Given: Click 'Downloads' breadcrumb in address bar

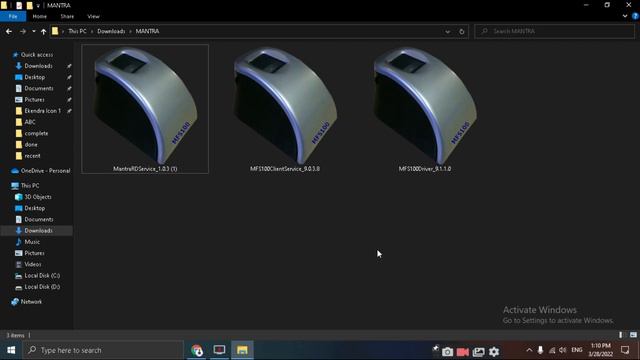Looking at the screenshot, I should [111, 31].
